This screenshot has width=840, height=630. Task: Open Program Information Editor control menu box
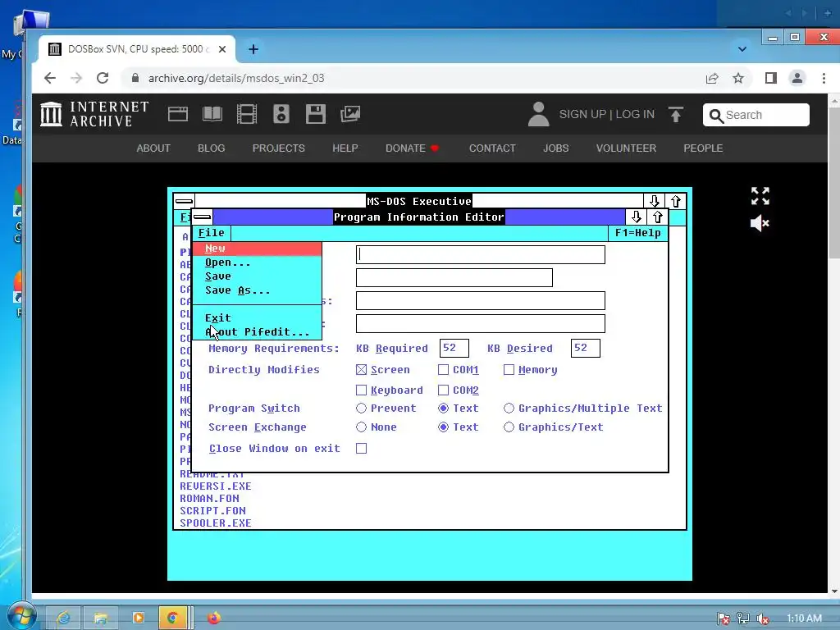(x=203, y=217)
